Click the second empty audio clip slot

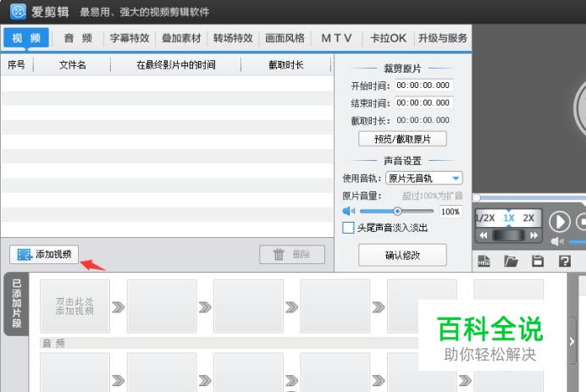(162, 373)
